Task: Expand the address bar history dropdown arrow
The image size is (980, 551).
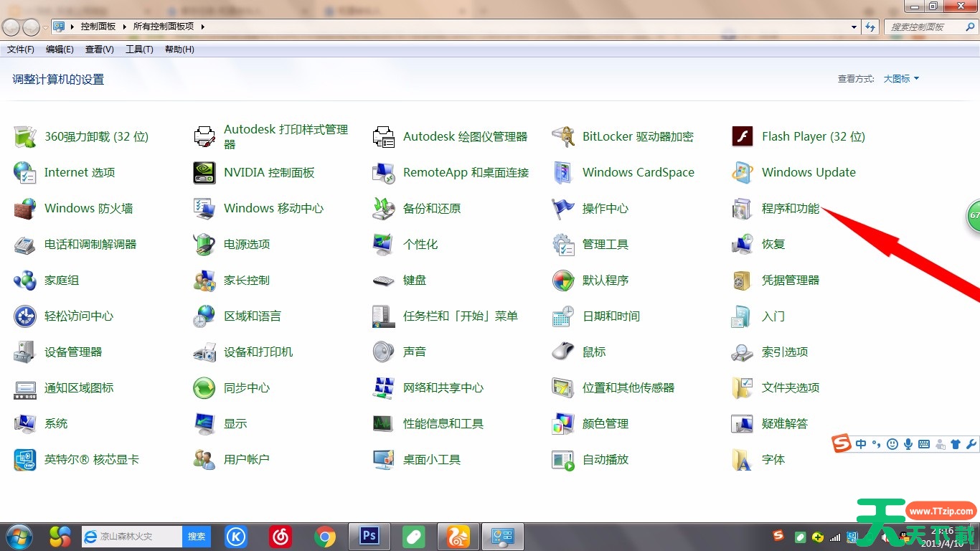Action: click(854, 27)
